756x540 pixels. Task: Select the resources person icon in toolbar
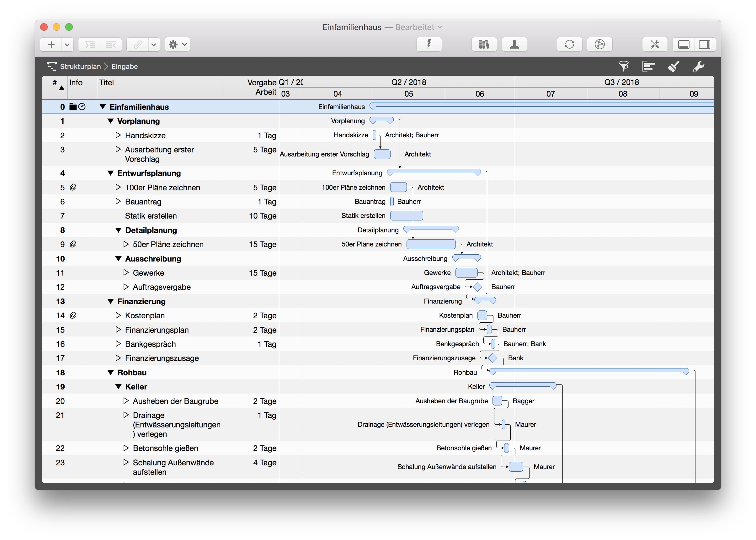[x=514, y=44]
